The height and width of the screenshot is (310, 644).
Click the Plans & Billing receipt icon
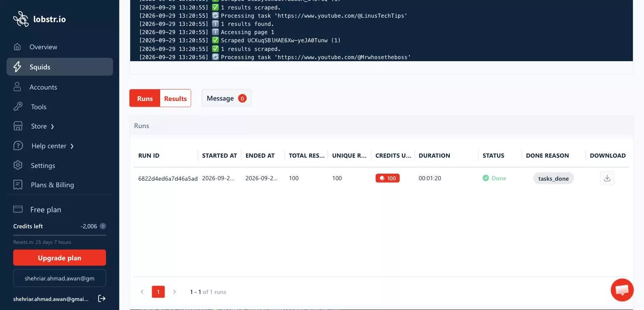pos(18,185)
